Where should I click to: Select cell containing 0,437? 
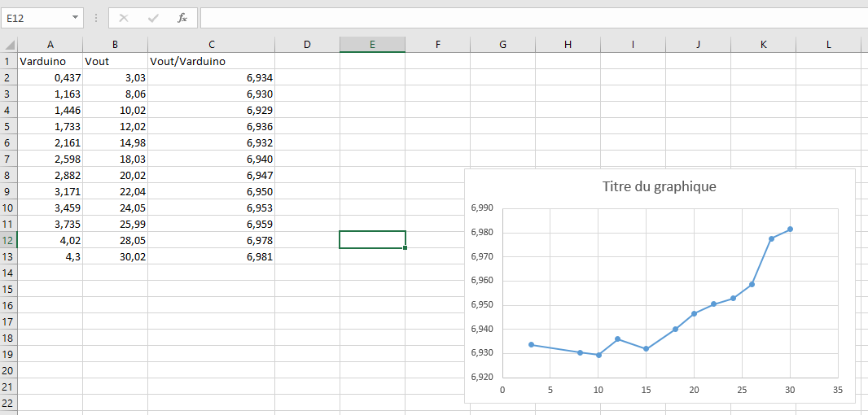[50, 77]
